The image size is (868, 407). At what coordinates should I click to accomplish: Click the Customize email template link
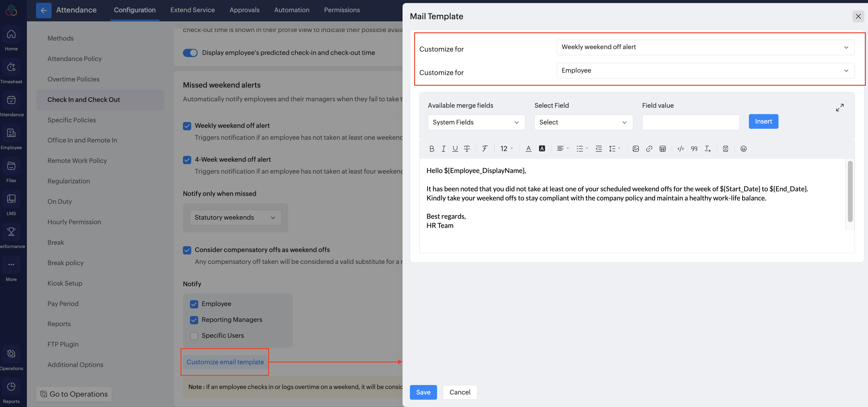[225, 362]
